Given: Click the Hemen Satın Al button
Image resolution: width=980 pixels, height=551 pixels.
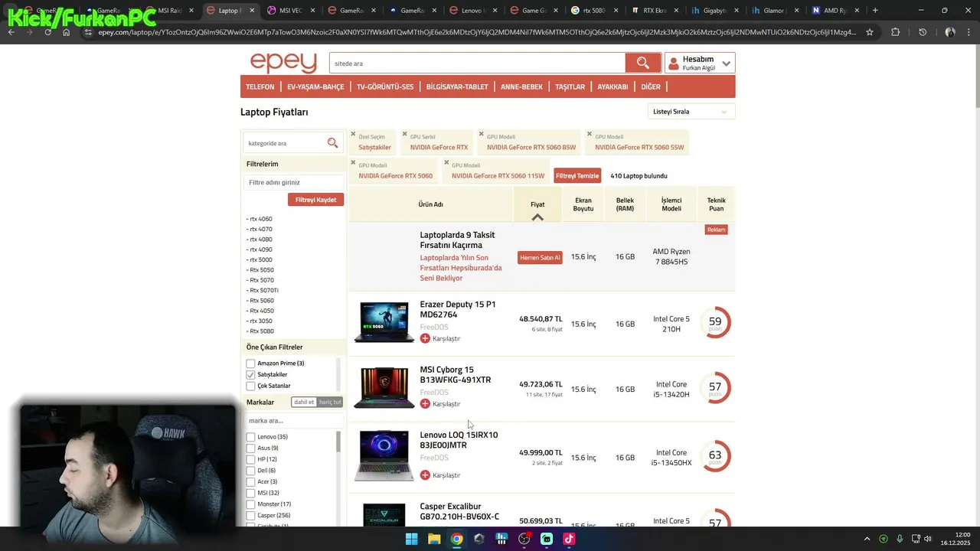Looking at the screenshot, I should click(540, 258).
